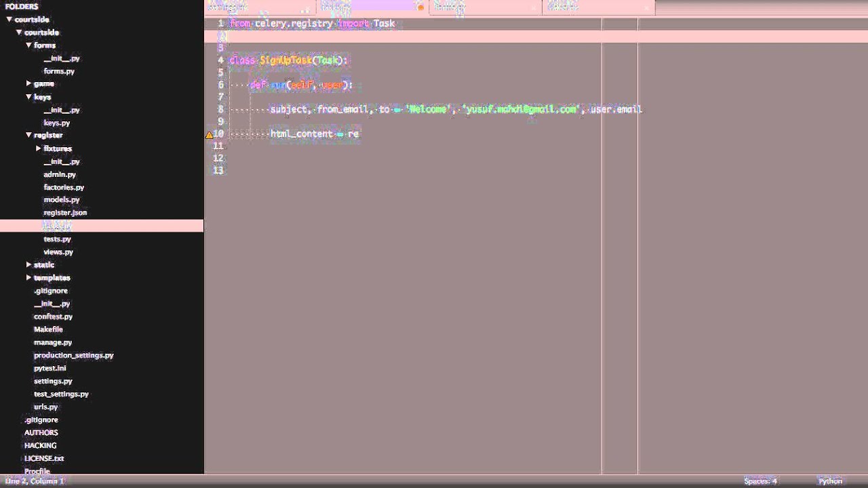Click the highlighted empty line 2 in editor
Screen dimensions: 868x488
536,36
